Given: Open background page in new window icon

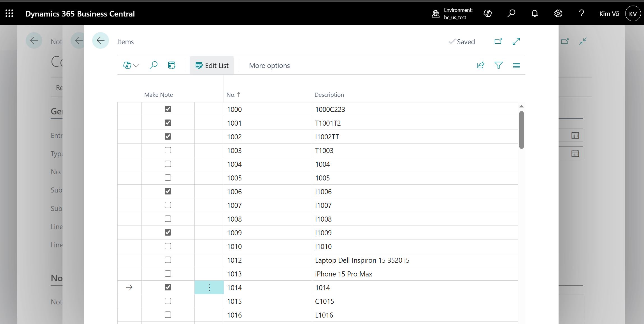Looking at the screenshot, I should [x=565, y=41].
